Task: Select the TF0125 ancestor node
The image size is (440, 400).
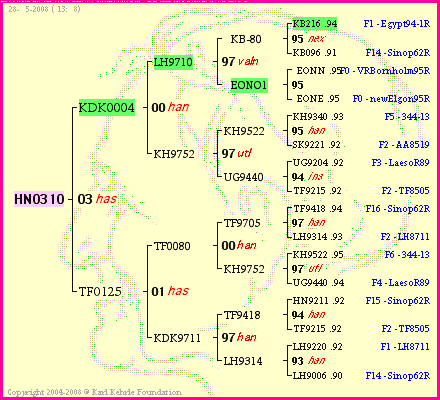Action: [100, 292]
